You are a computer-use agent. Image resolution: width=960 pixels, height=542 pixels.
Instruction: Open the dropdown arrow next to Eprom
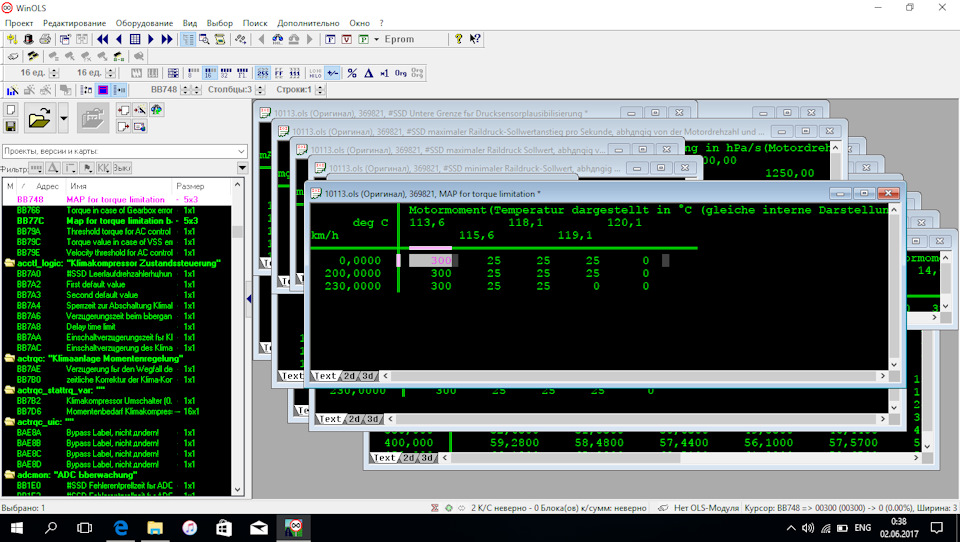click(x=377, y=39)
